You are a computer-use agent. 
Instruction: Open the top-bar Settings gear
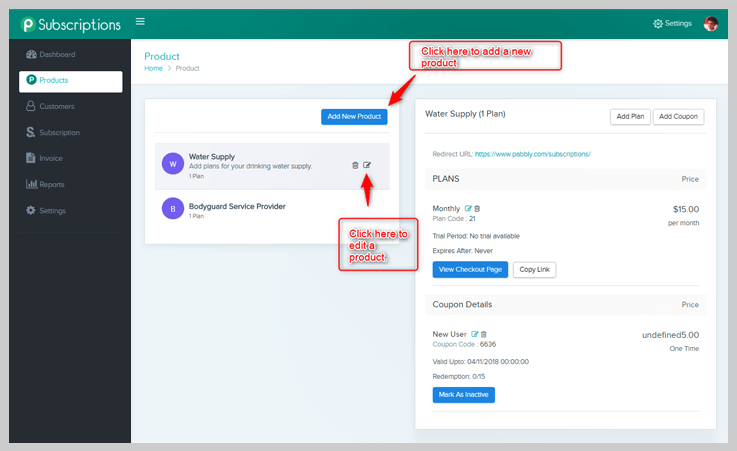point(672,23)
